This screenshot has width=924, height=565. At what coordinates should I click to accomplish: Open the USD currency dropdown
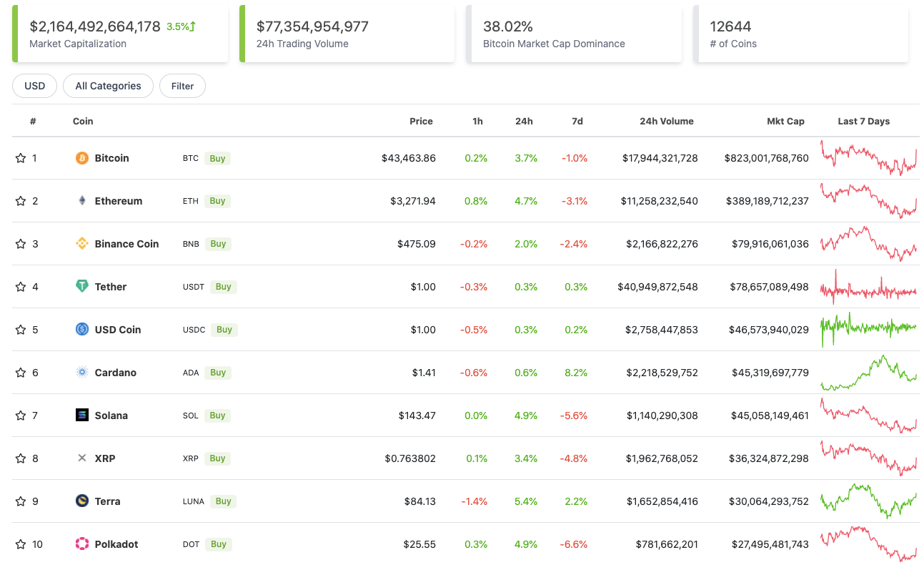[x=35, y=86]
